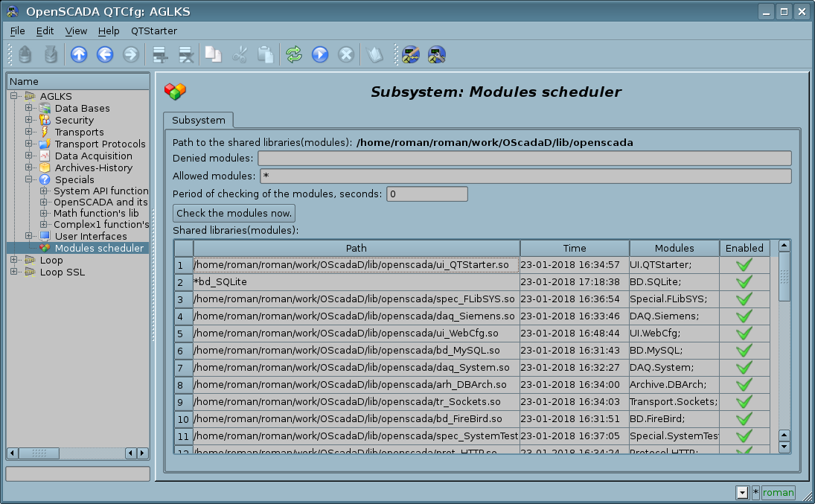
Task: Click the Delete item toolbar icon
Action: (x=186, y=54)
